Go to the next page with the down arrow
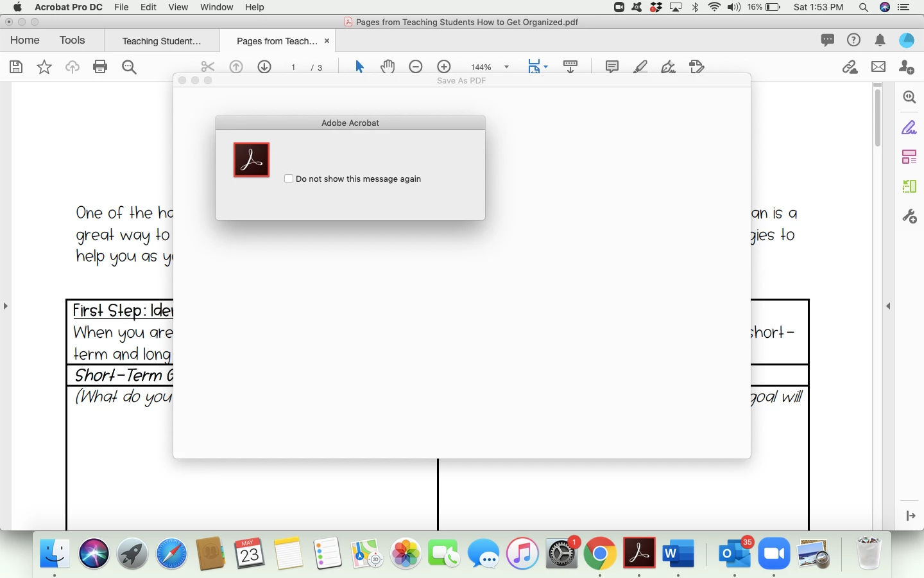Screen dimensions: 924x578 tap(264, 67)
